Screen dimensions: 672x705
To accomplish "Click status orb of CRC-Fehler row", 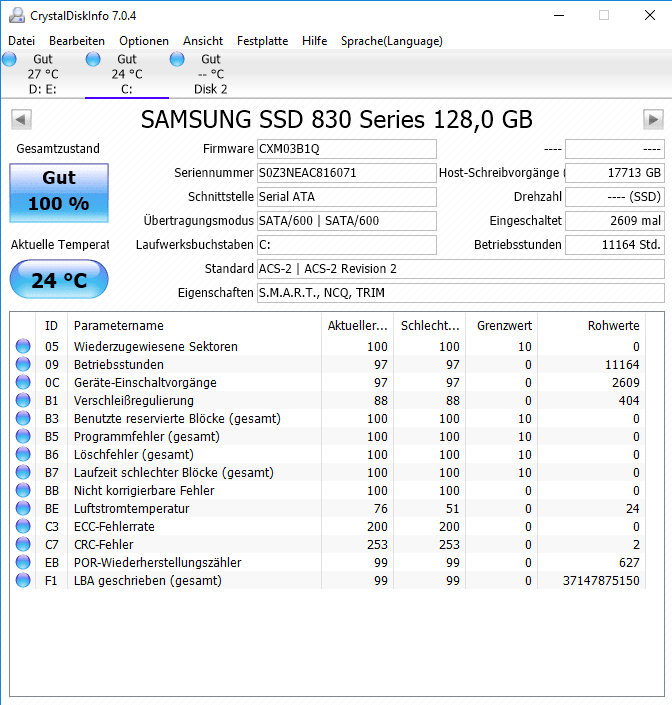I will [x=23, y=544].
